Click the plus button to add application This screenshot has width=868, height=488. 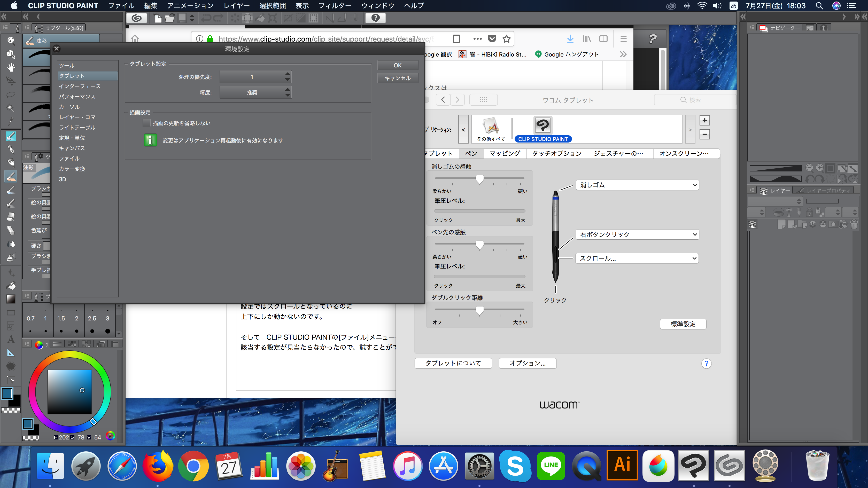(x=704, y=120)
